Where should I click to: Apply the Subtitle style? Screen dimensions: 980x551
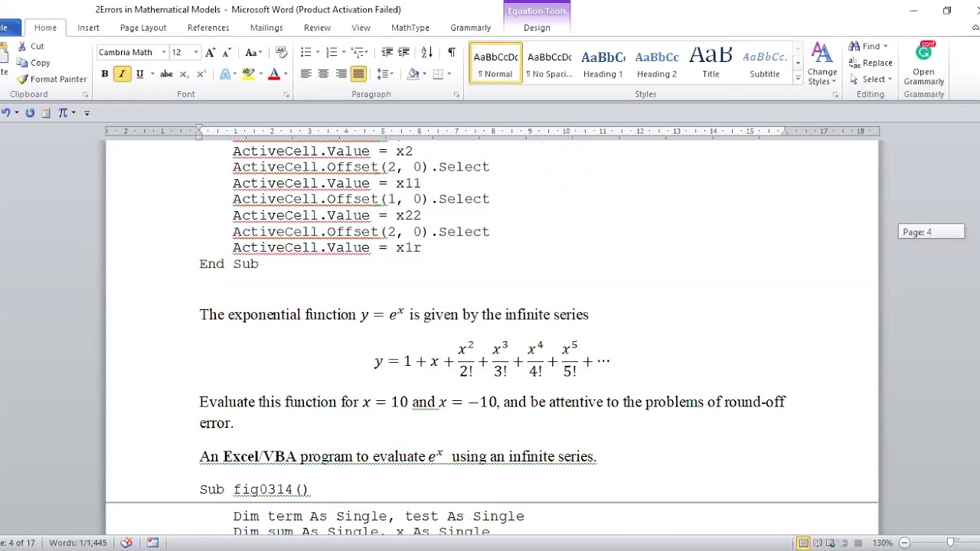pyautogui.click(x=764, y=64)
